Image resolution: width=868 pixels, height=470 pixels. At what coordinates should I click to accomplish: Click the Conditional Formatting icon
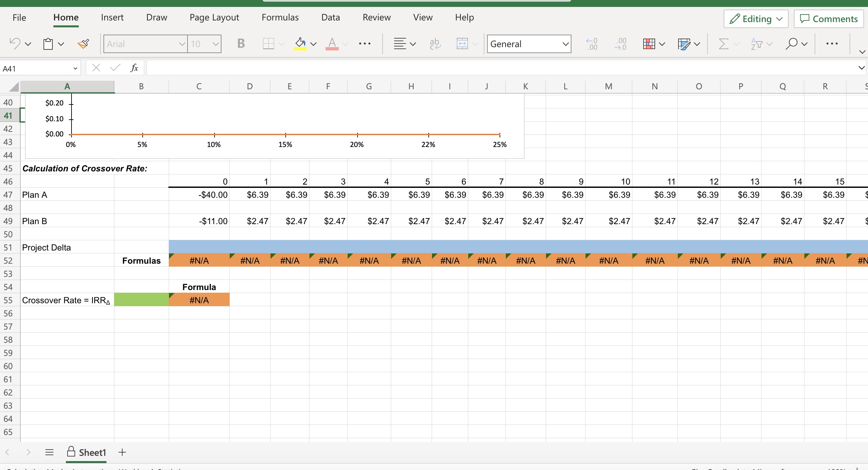[x=649, y=44]
